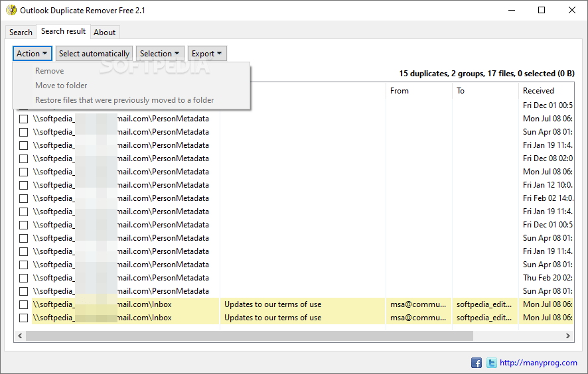588x374 pixels.
Task: Click the horizontal scrollbar left arrow
Action: click(21, 336)
